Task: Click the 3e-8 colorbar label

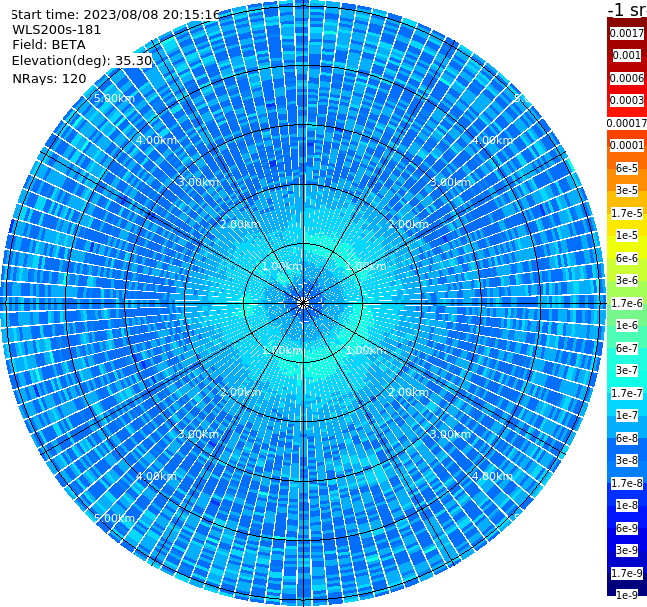Action: [x=627, y=460]
